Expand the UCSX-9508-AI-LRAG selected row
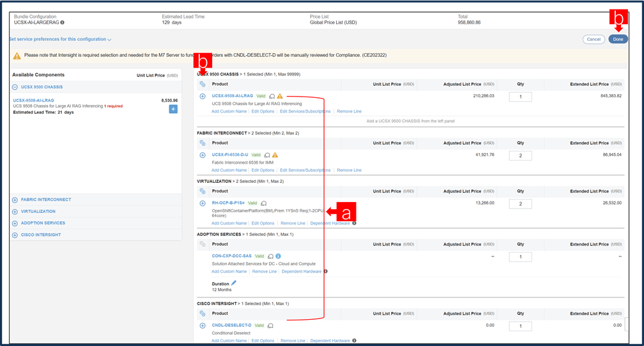This screenshot has width=644, height=346. (x=203, y=96)
